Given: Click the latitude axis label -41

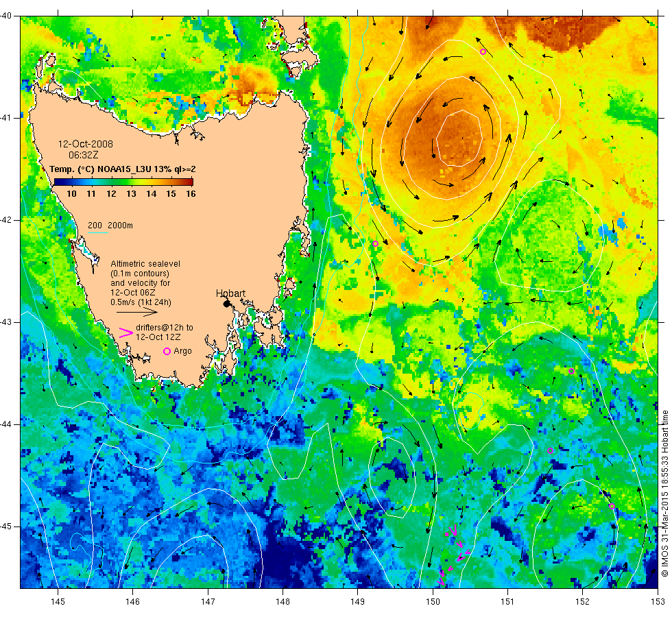Looking at the screenshot, I should 6,118.
